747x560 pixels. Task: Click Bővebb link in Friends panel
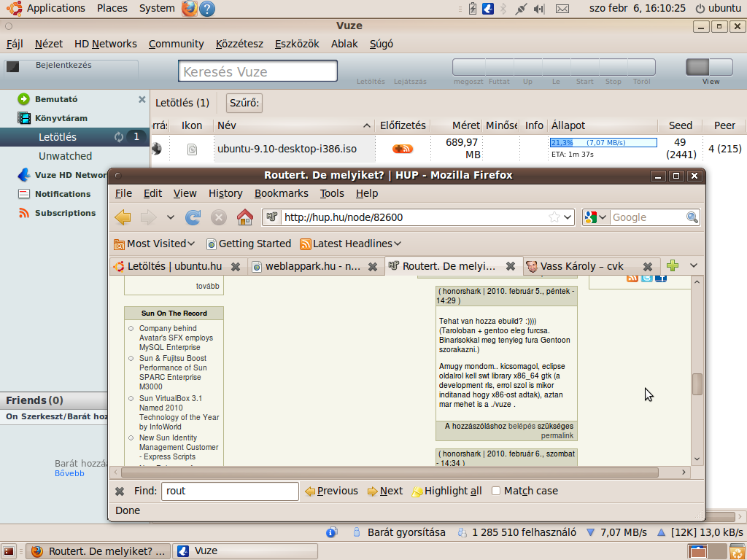click(x=69, y=473)
